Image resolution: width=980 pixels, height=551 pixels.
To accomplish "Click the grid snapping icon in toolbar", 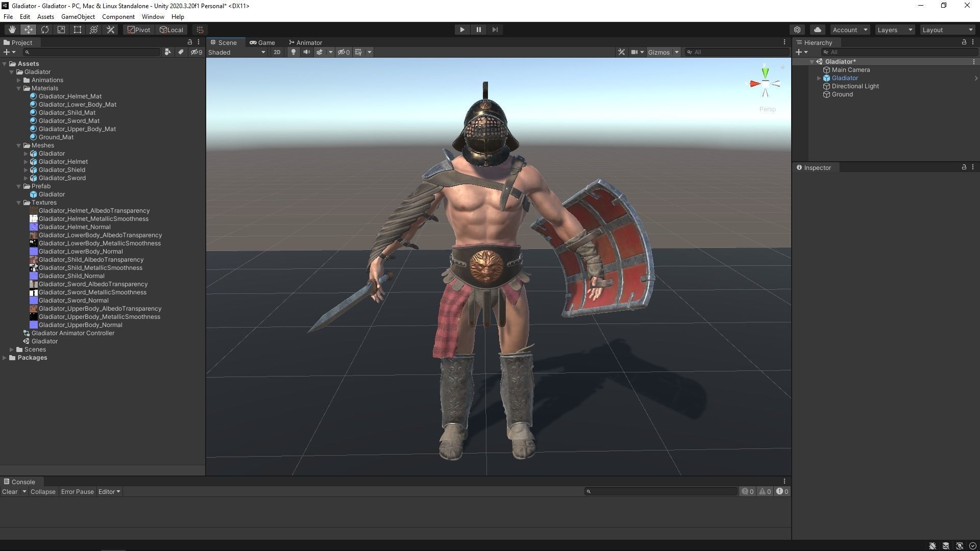I will point(200,30).
